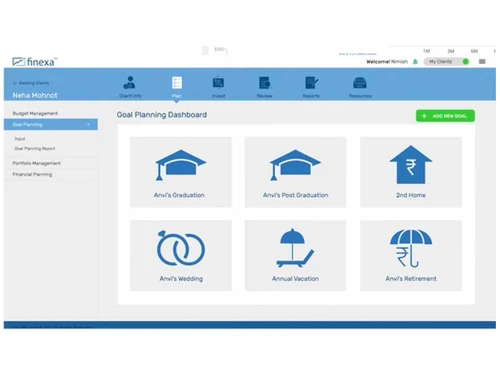Open the Review document icon

click(x=265, y=83)
